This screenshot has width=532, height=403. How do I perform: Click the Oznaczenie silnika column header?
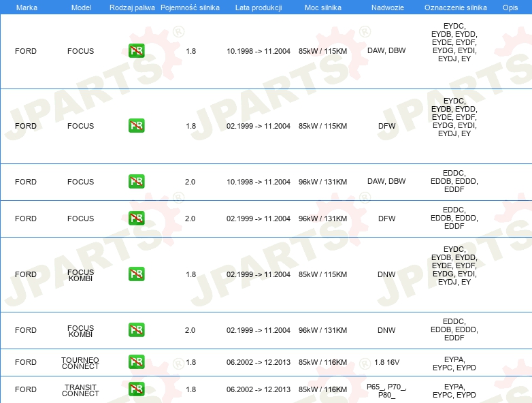[x=455, y=7]
